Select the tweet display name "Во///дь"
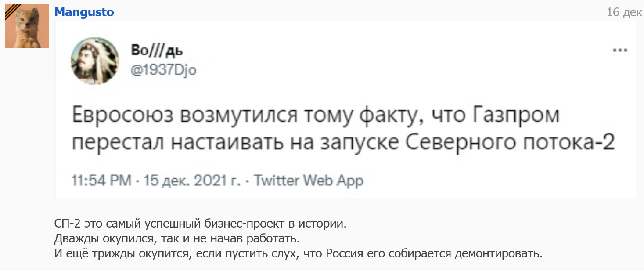Viewport: 644px width, 271px height. coord(157,51)
